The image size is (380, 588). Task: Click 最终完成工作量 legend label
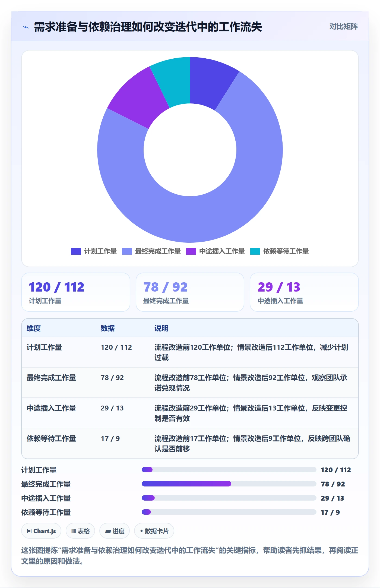point(158,251)
